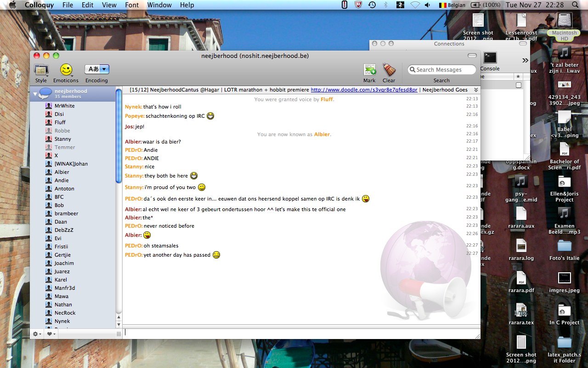The width and height of the screenshot is (588, 368).
Task: Collapse the neejberhood member list triangle
Action: (x=35, y=94)
